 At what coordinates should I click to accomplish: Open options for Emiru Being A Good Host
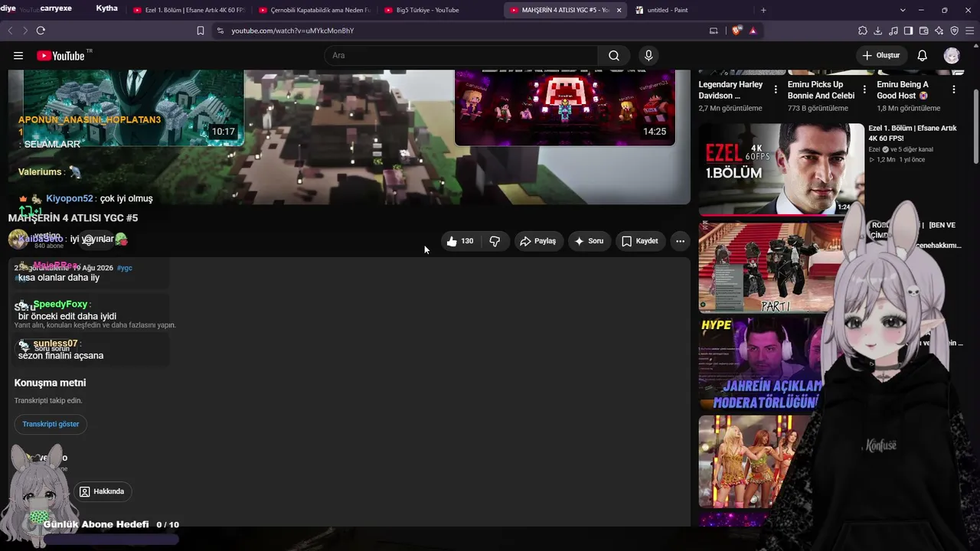tap(954, 90)
